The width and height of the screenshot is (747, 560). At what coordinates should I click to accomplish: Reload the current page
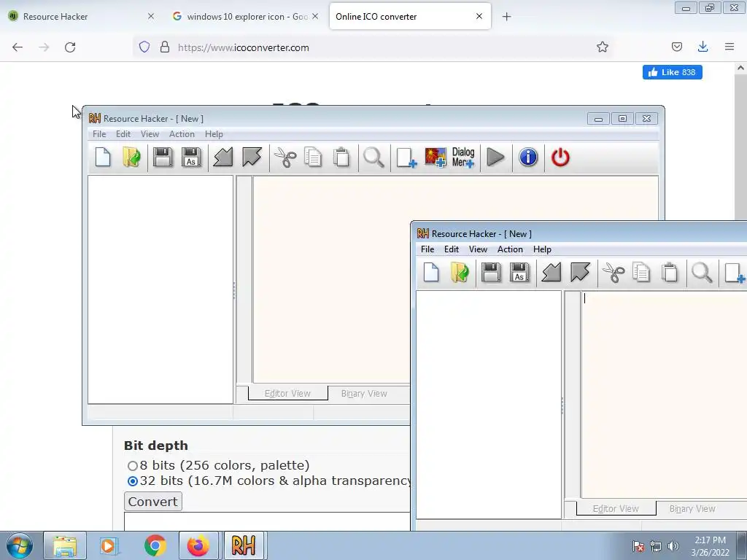[x=70, y=47]
